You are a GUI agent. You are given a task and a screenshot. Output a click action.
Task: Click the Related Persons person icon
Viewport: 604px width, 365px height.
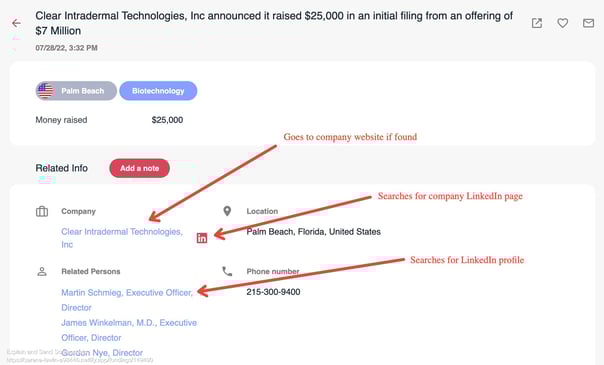tap(42, 271)
